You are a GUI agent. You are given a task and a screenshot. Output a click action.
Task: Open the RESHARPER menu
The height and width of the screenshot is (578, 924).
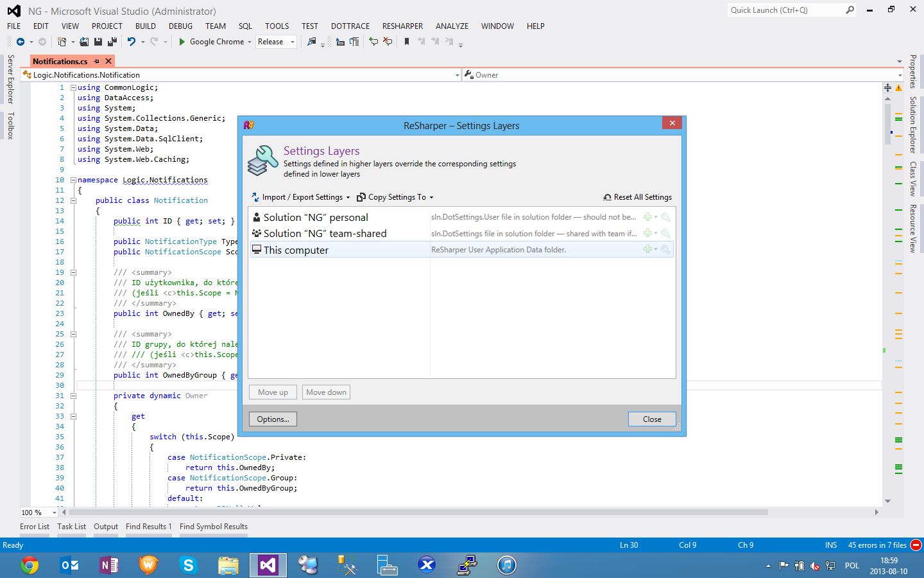(x=402, y=26)
